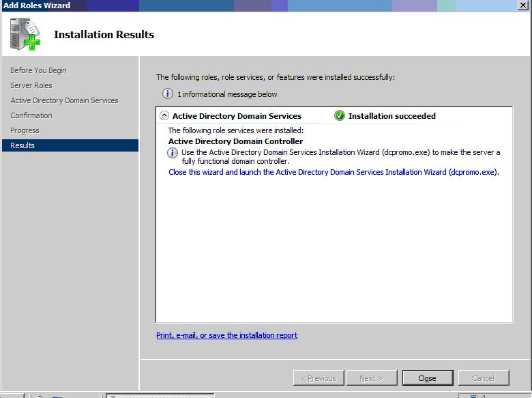532x398 pixels.
Task: Launch dcpromo.exe via the blue wizard link
Action: [x=334, y=172]
